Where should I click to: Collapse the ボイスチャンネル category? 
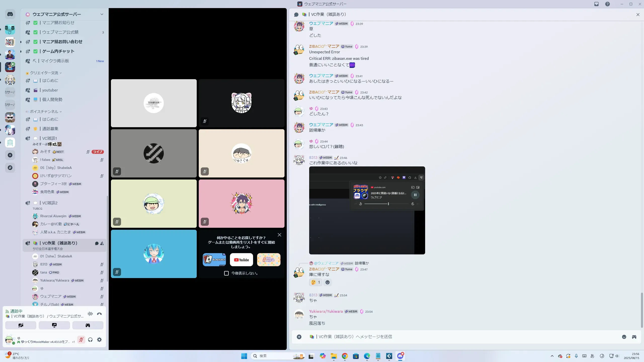tap(44, 112)
